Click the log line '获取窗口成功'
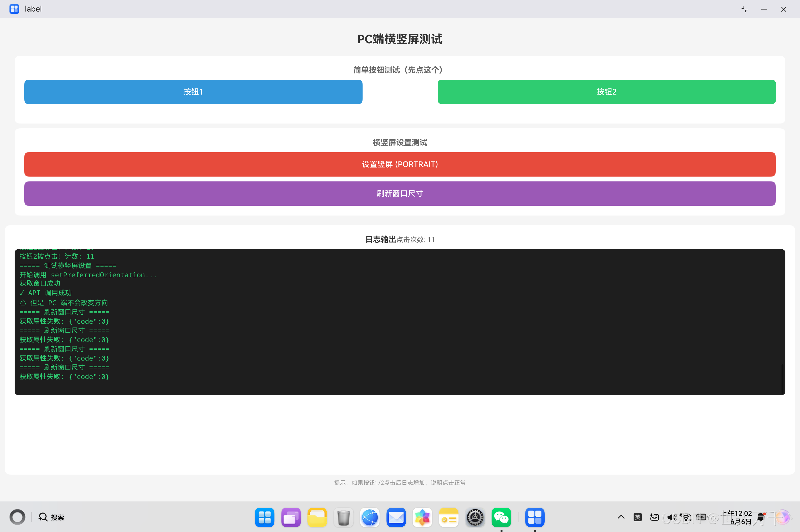 coord(40,283)
